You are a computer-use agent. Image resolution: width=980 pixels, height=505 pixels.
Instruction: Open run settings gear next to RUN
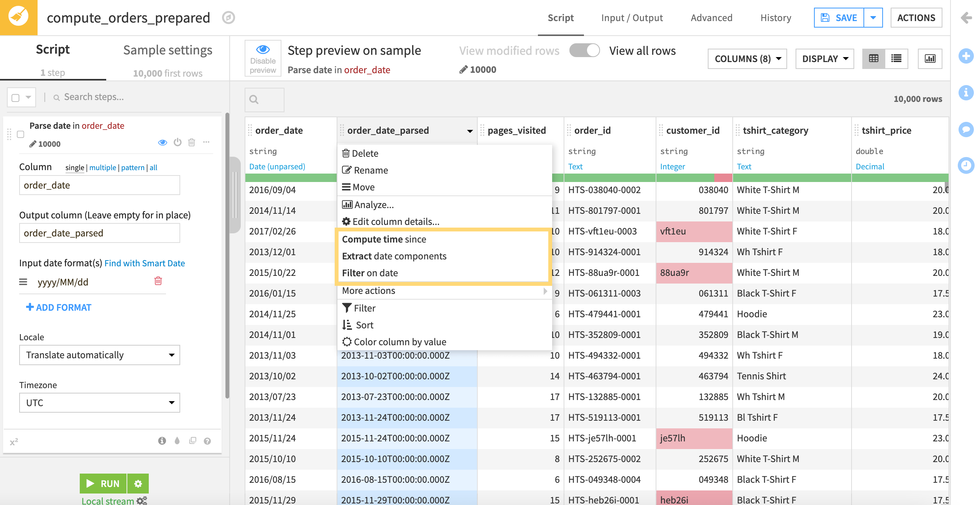pos(138,484)
